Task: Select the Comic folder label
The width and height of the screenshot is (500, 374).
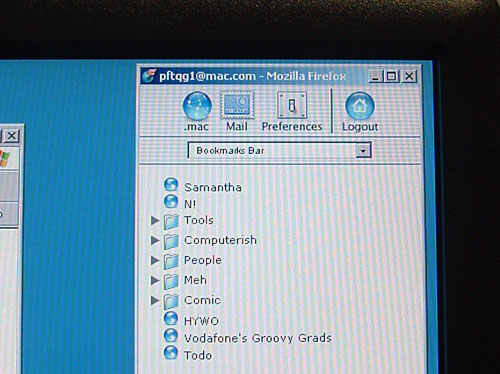Action: (x=202, y=300)
